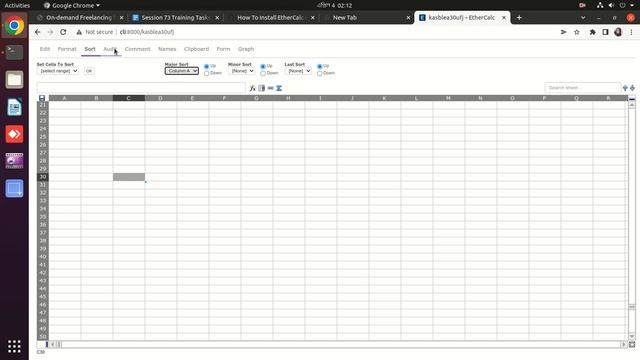Switch to Session 73 Training Task tab

[x=176, y=18]
